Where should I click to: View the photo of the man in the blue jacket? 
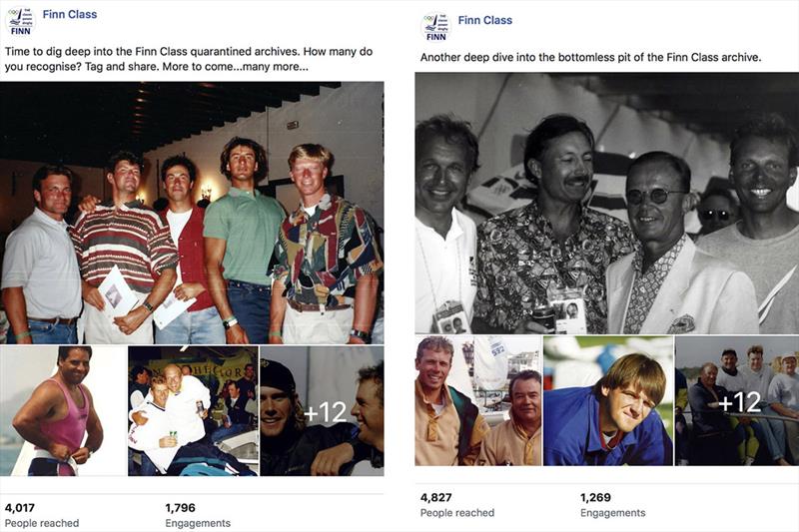coord(608,401)
